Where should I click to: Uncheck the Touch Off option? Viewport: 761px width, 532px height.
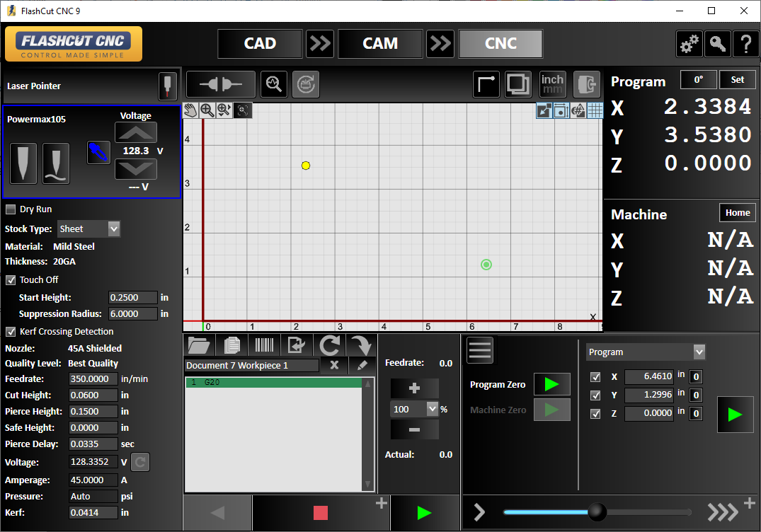tap(10, 279)
